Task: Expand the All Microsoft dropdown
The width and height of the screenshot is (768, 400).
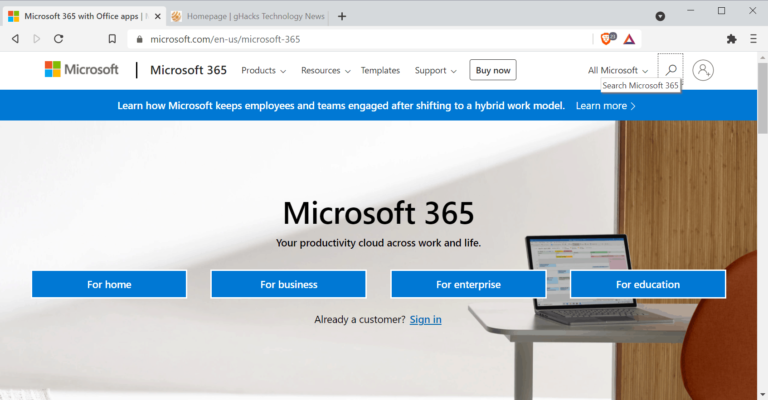Action: click(x=618, y=71)
